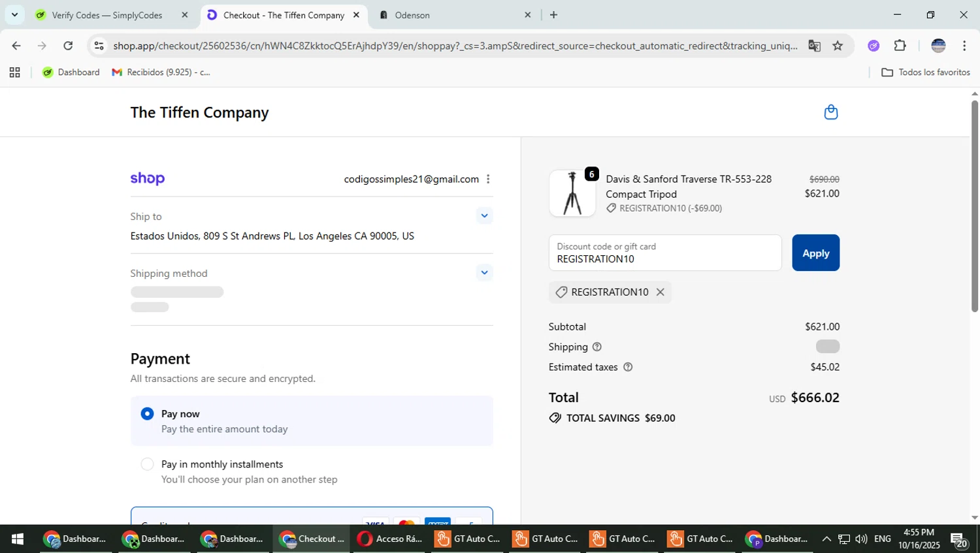Click The Tiffen Company store title
The width and height of the screenshot is (980, 553).
pos(199,112)
